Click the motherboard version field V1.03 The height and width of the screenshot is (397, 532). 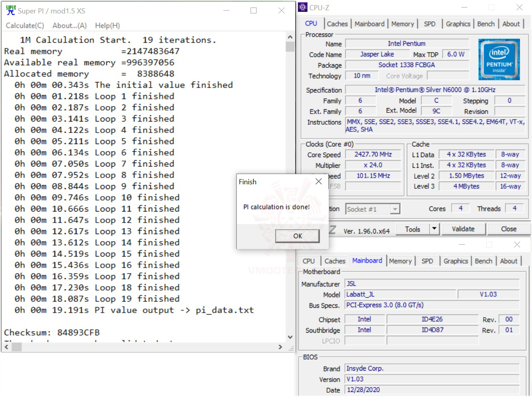(x=488, y=294)
